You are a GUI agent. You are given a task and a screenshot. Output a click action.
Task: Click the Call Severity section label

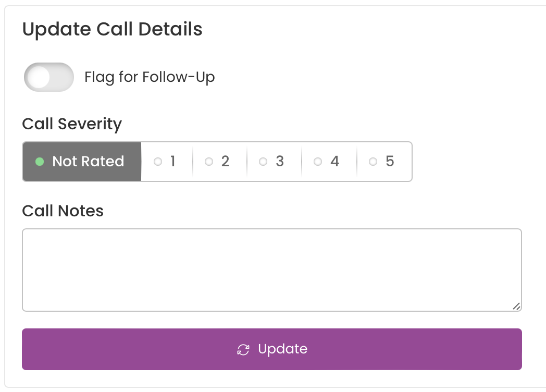[72, 124]
